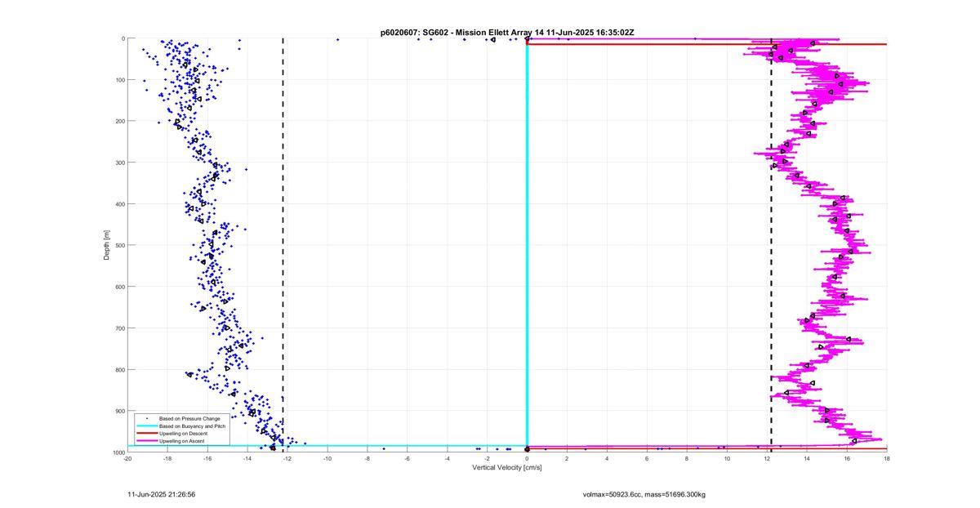This screenshot has width=980, height=508.
Task: Click the '1000' tick on the depth axis
Action: coord(118,452)
